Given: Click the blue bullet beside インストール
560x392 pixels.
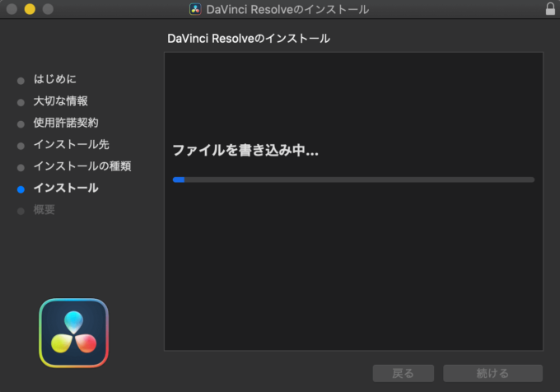Looking at the screenshot, I should [x=21, y=189].
